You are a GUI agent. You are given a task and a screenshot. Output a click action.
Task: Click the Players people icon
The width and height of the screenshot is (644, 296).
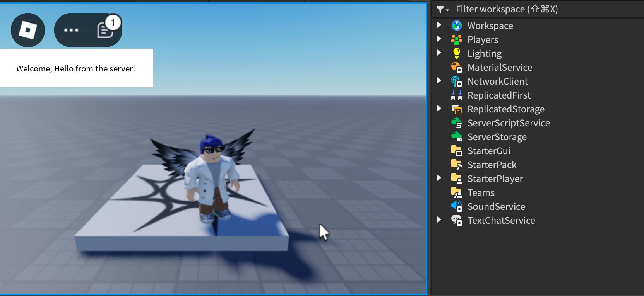point(457,39)
